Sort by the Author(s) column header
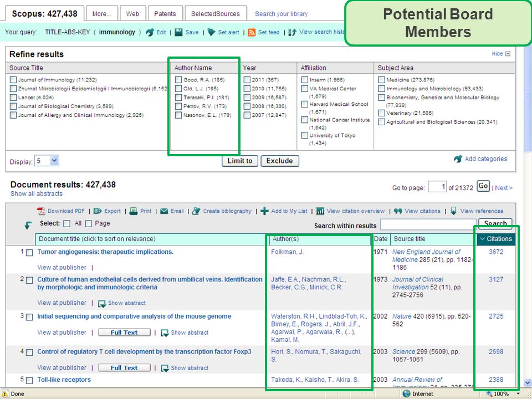Image resolution: width=532 pixels, height=399 pixels. pos(286,239)
